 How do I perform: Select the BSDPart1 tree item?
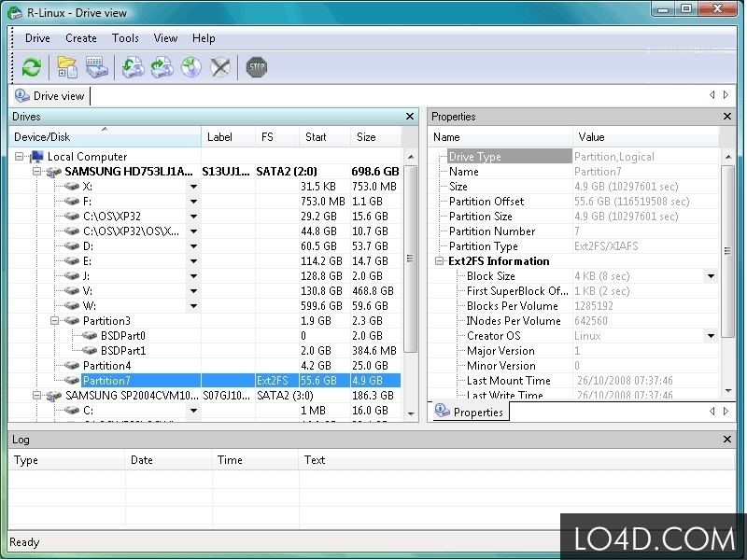coord(123,351)
